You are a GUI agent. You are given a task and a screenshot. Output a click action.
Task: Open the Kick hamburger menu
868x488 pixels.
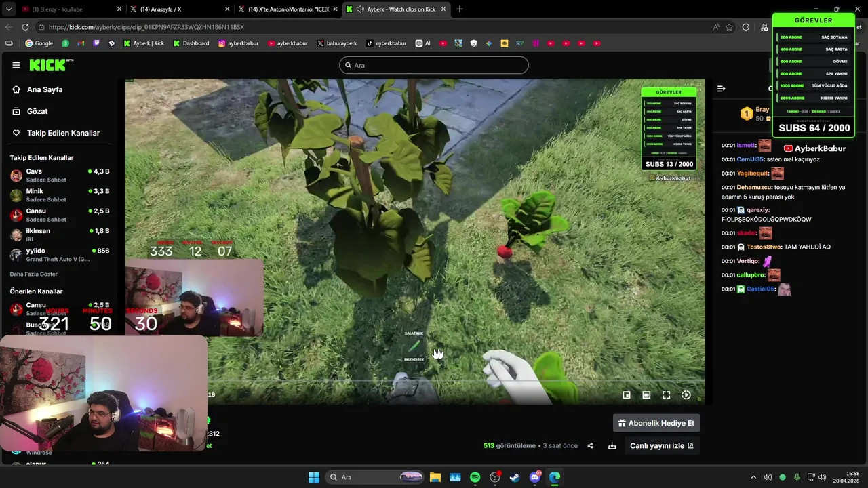coord(16,65)
